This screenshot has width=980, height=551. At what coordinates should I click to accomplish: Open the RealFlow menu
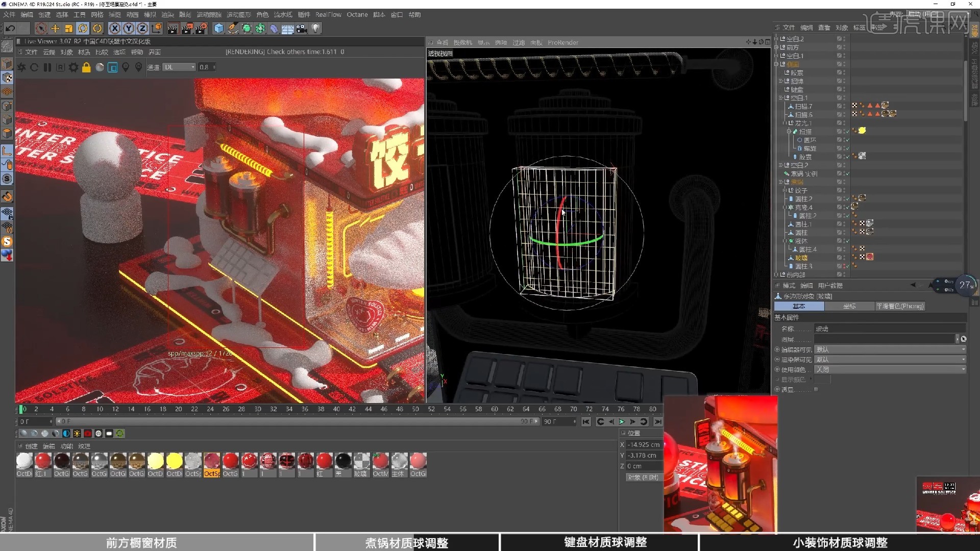(328, 15)
